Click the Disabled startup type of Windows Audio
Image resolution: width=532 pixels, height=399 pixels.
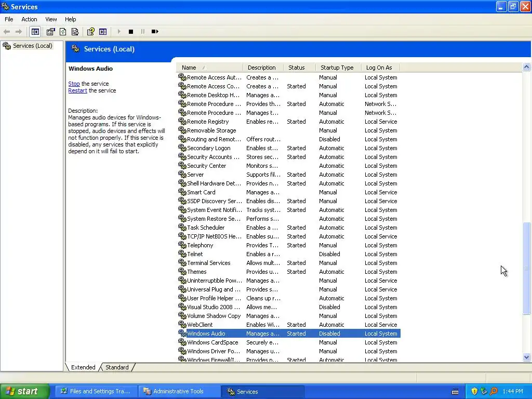329,334
